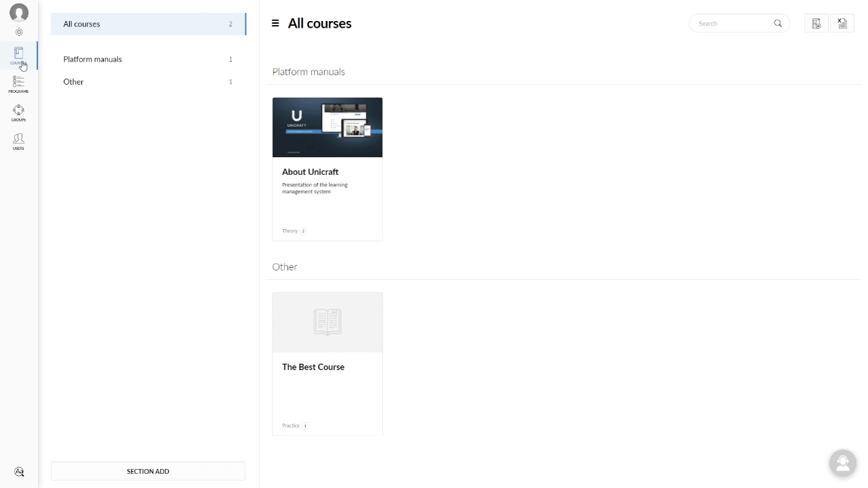Screen dimensions: 868x488
Task: Click the add course document icon
Action: 816,23
